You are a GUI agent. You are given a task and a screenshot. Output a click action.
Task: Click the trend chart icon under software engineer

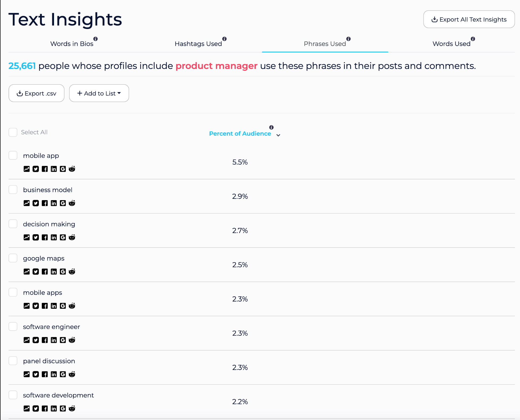coord(27,340)
